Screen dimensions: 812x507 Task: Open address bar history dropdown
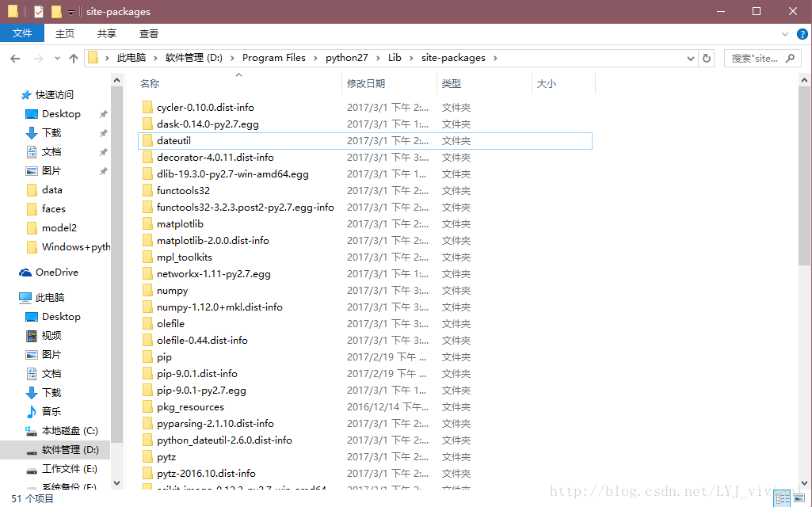[690, 58]
